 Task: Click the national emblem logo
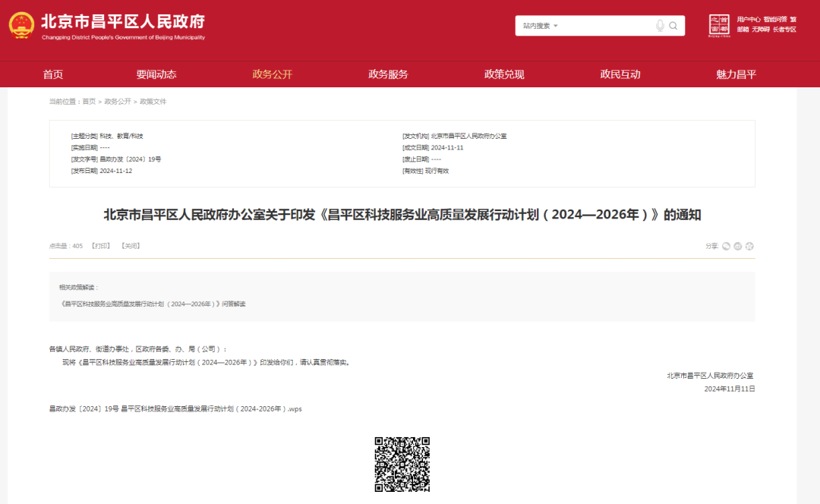pyautogui.click(x=21, y=25)
